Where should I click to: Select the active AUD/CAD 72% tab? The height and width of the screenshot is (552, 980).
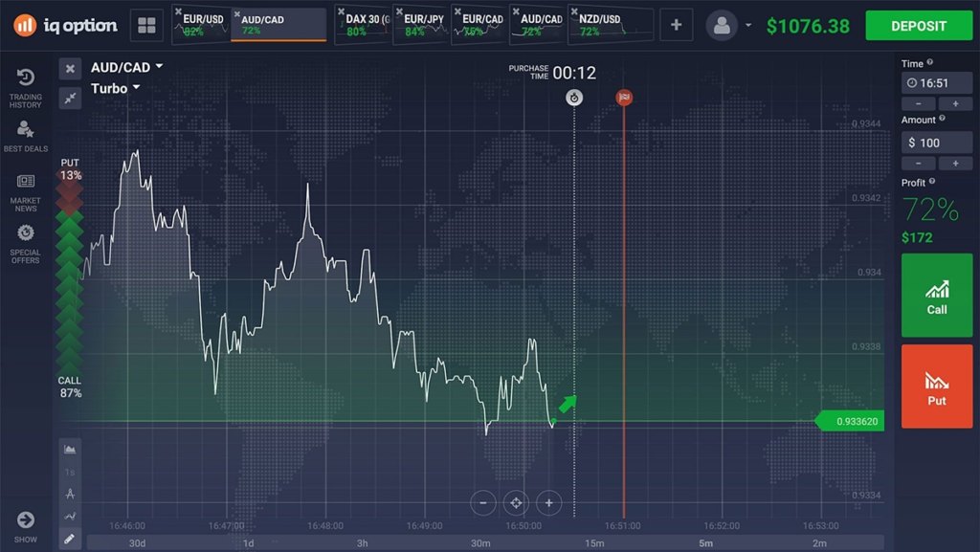point(278,25)
